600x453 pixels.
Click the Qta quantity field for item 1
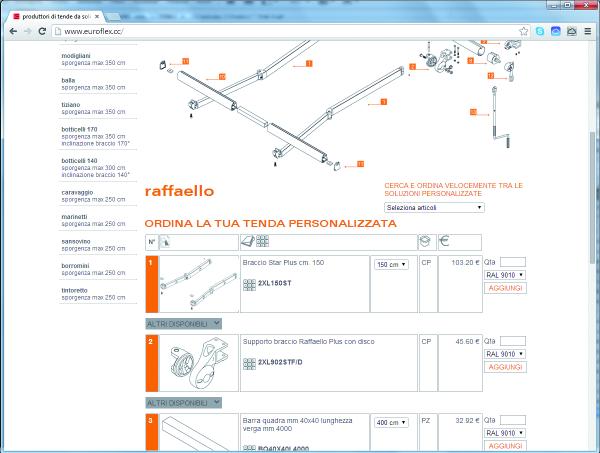click(x=513, y=262)
